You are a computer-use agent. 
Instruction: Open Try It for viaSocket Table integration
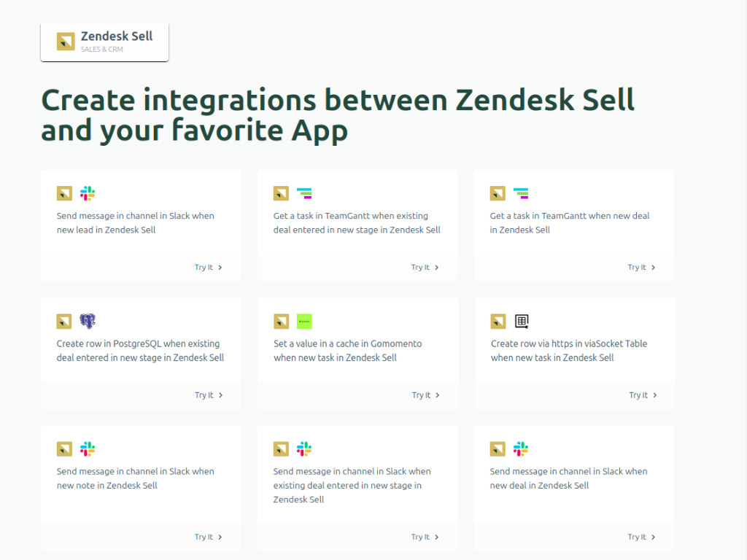click(643, 395)
